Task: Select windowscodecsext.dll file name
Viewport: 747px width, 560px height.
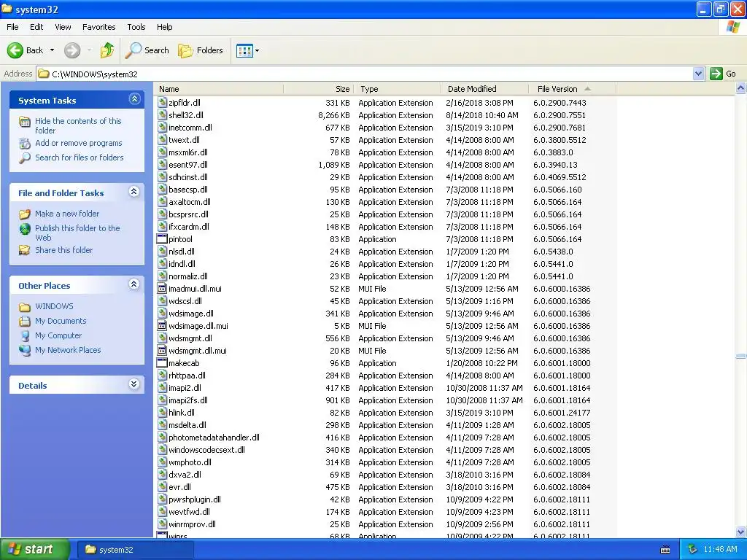Action: 206,449
